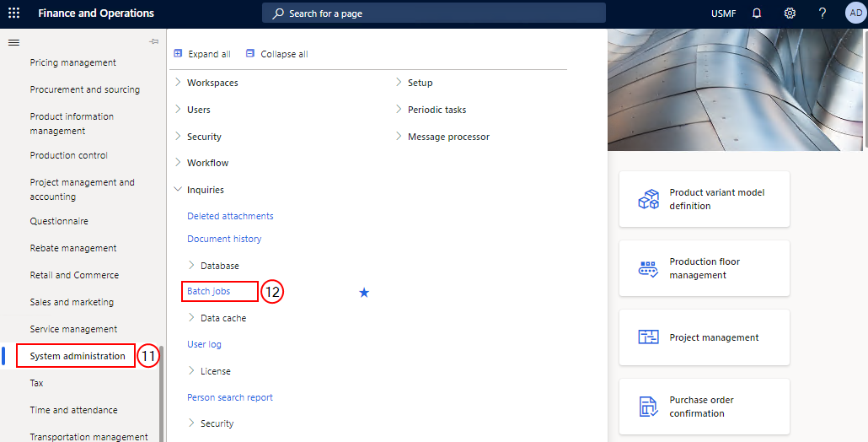
Task: Expand the Periodic tasks section
Action: (399, 109)
